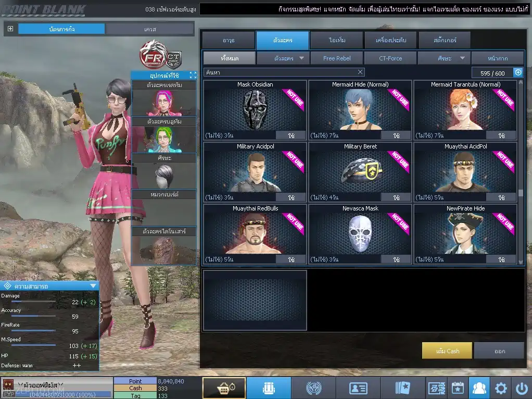Clear the search field with X
The height and width of the screenshot is (399, 532).
pyautogui.click(x=360, y=72)
